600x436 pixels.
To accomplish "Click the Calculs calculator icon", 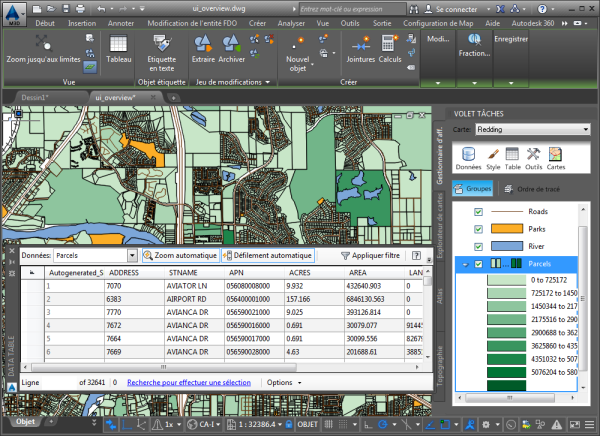I will click(x=390, y=44).
